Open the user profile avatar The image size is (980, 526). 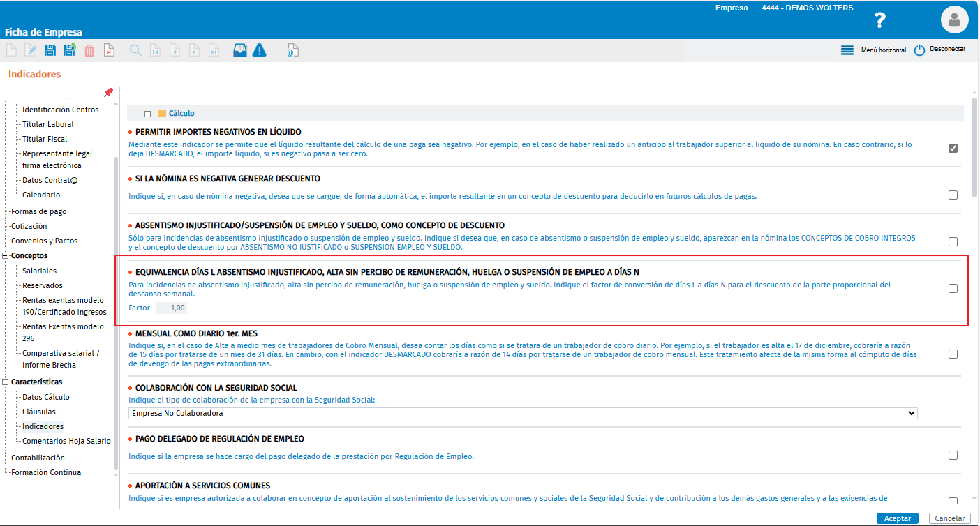(x=955, y=20)
